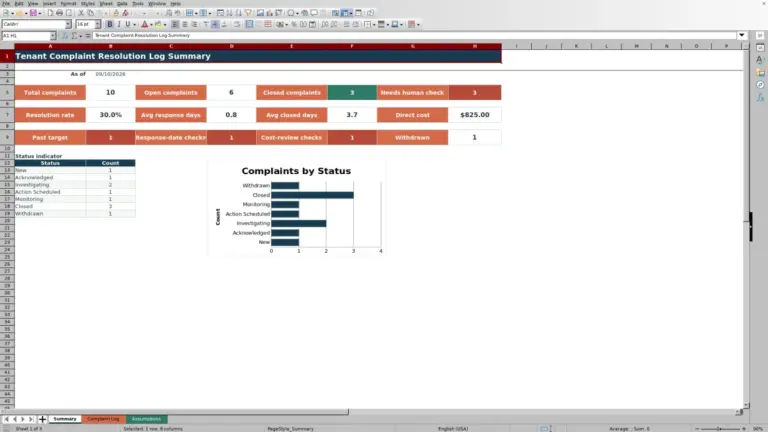Click the Clone Formatting paintbrush icon

point(116,13)
